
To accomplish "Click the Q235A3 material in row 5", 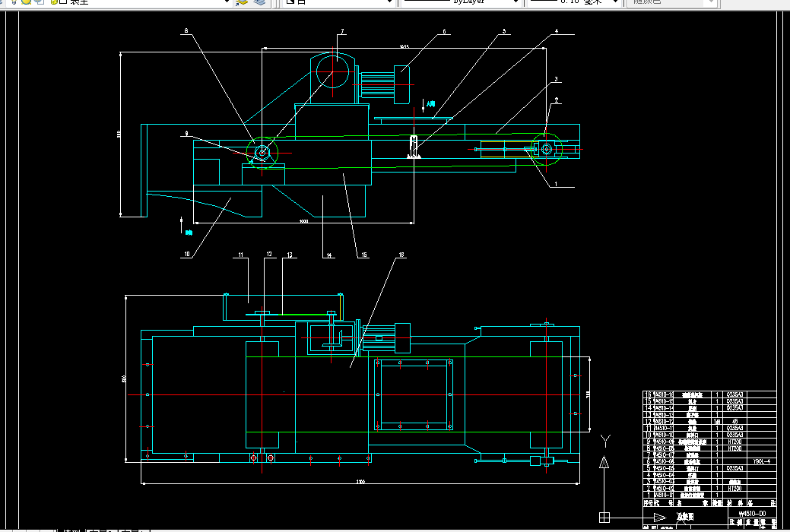I will (734, 468).
